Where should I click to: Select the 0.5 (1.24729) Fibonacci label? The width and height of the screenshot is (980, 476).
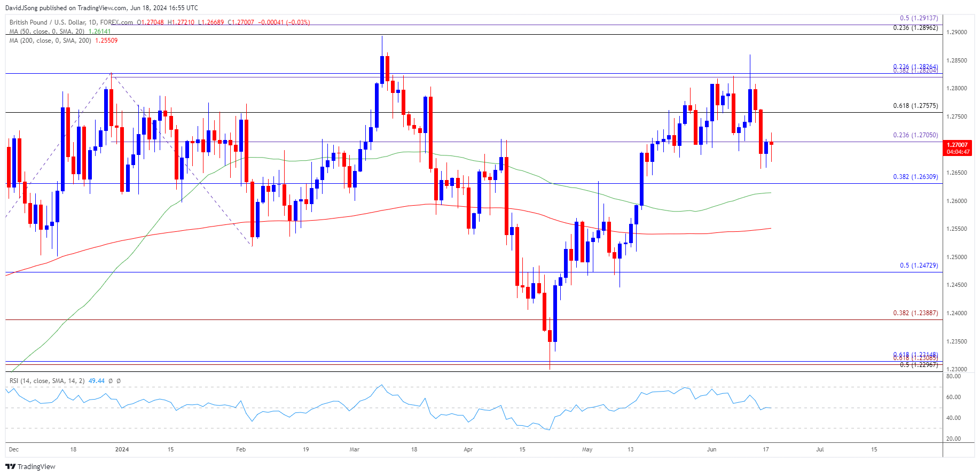coord(919,266)
